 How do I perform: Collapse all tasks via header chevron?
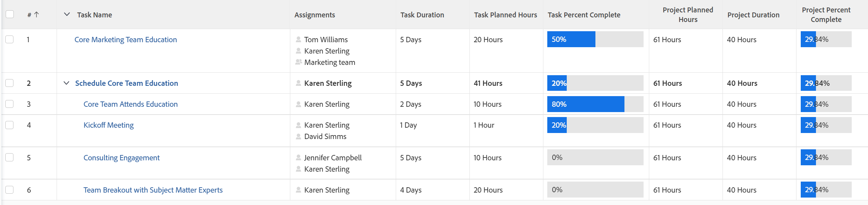tap(67, 15)
